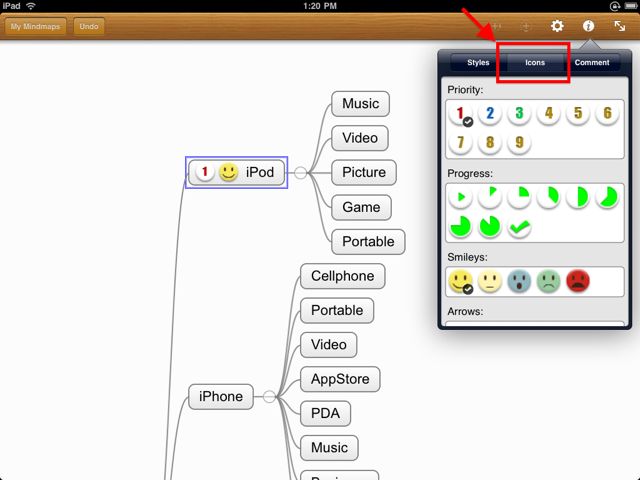The height and width of the screenshot is (480, 640).
Task: Tap the dimmed add sibling node icon
Action: click(526, 27)
